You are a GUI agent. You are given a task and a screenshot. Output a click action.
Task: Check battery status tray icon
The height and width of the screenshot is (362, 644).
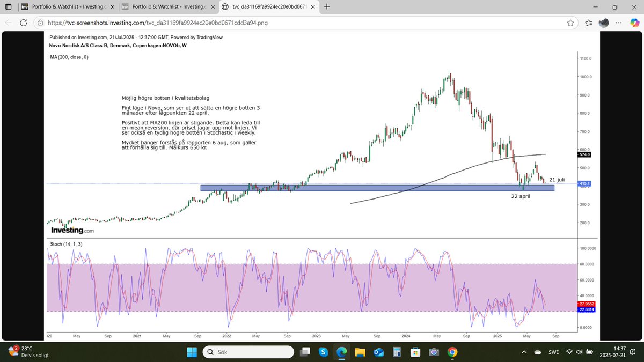(590, 352)
